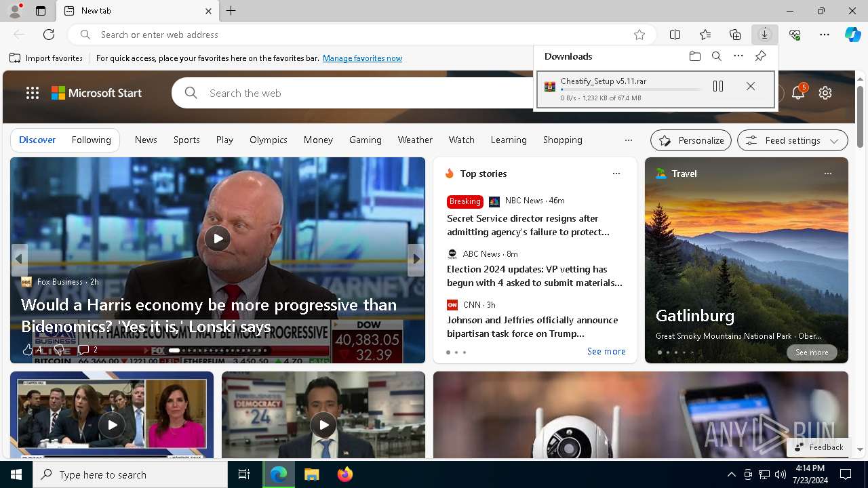Image resolution: width=868 pixels, height=488 pixels.
Task: Launch Firefox from taskbar
Action: coord(345,474)
